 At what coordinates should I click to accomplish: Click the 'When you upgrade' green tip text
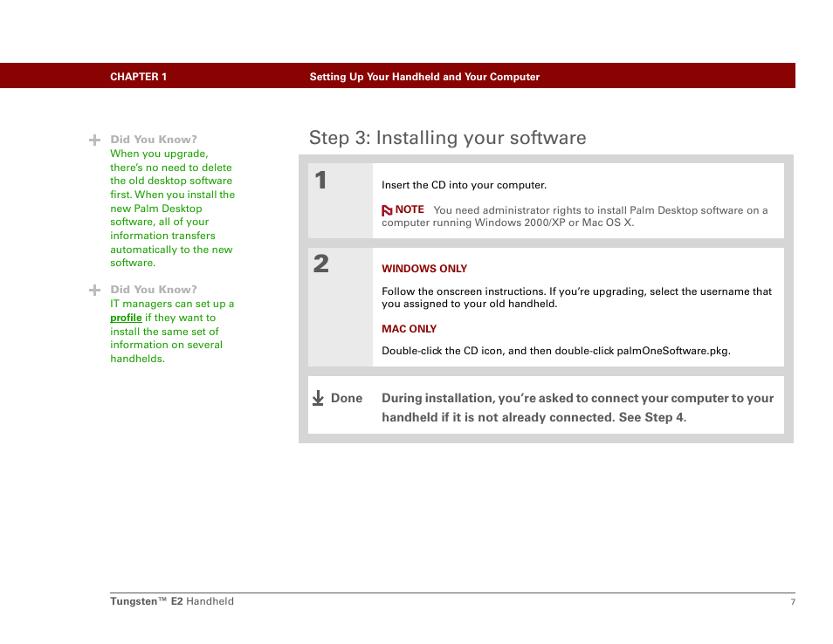(x=172, y=208)
